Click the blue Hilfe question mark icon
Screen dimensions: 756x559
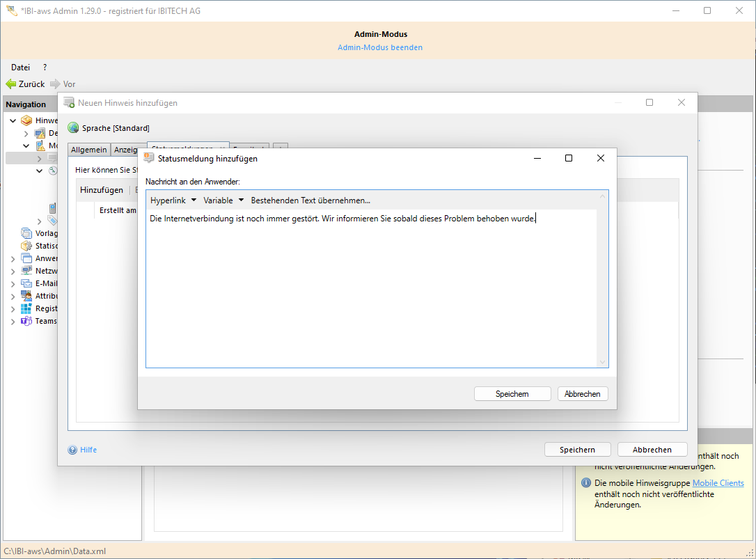pos(72,450)
